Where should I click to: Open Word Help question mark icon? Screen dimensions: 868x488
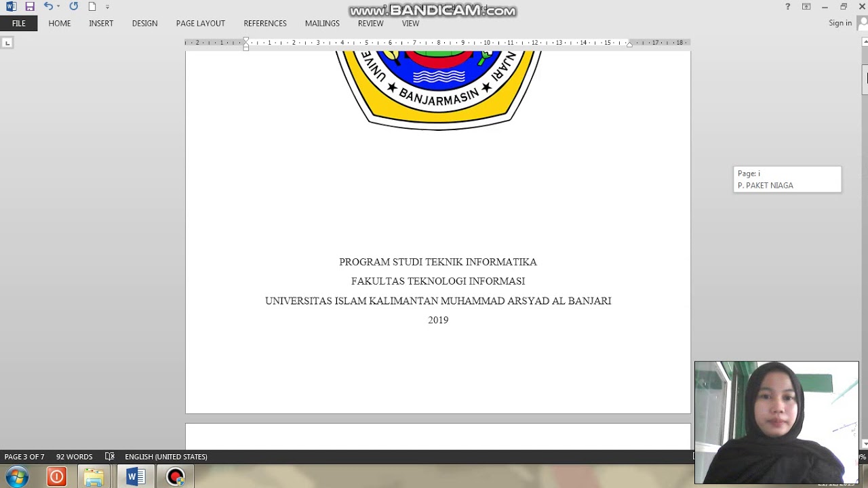(787, 7)
